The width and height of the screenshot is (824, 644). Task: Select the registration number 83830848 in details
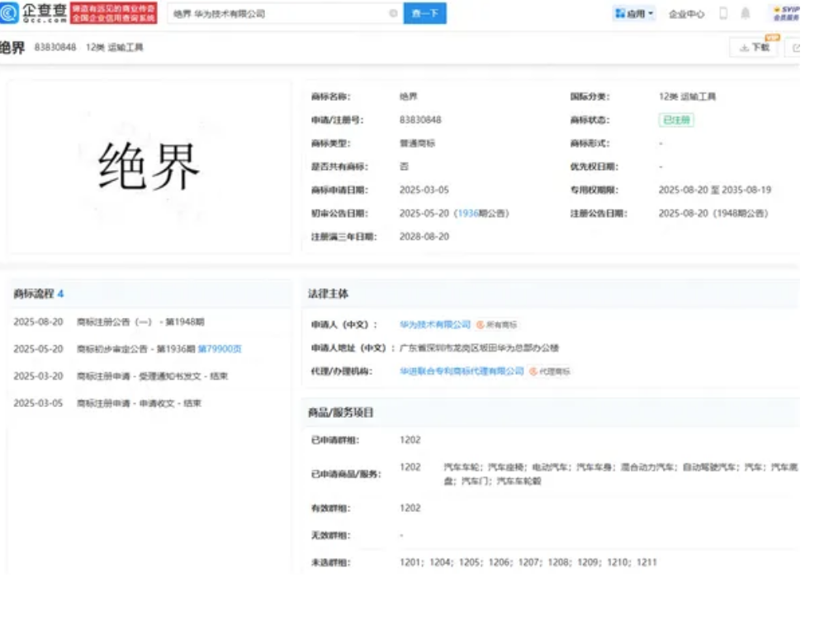pos(420,121)
